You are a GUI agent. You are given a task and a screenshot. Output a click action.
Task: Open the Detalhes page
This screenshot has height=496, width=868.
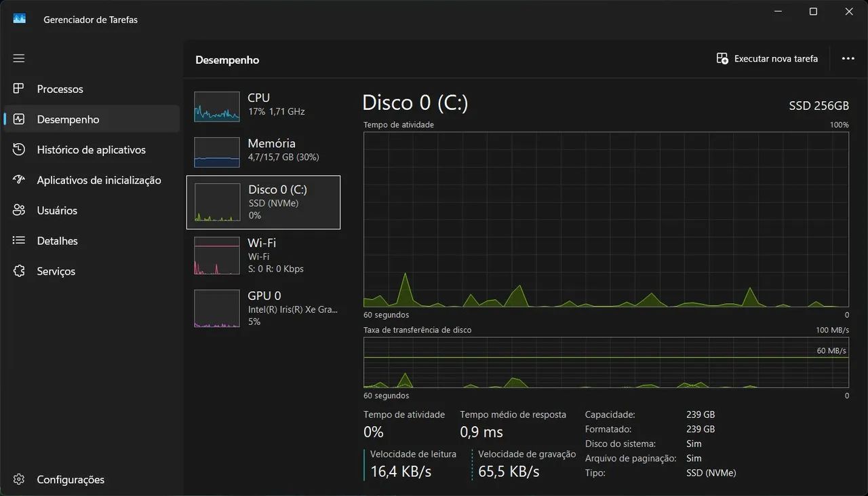[x=92, y=240]
